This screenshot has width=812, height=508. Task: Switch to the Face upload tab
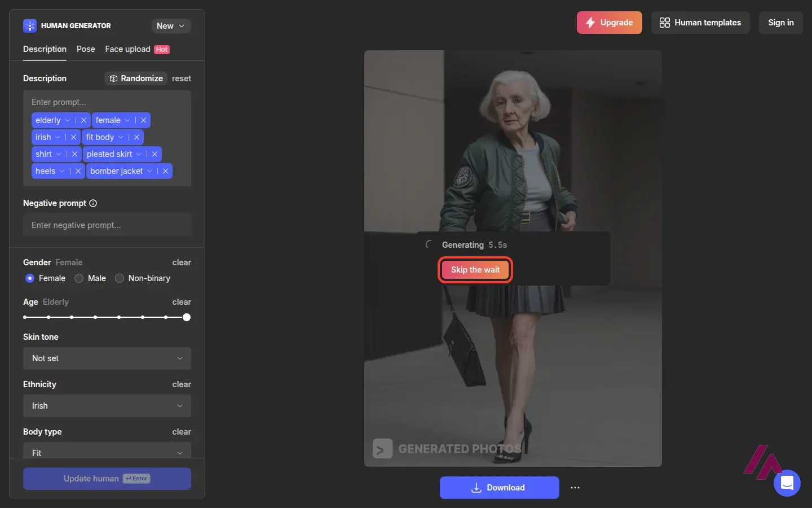137,49
